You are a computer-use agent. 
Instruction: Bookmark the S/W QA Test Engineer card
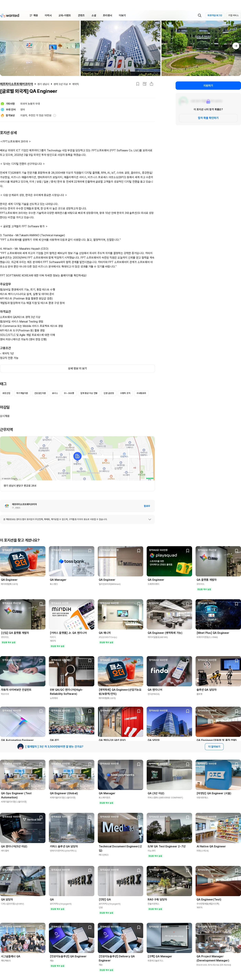point(187,817)
